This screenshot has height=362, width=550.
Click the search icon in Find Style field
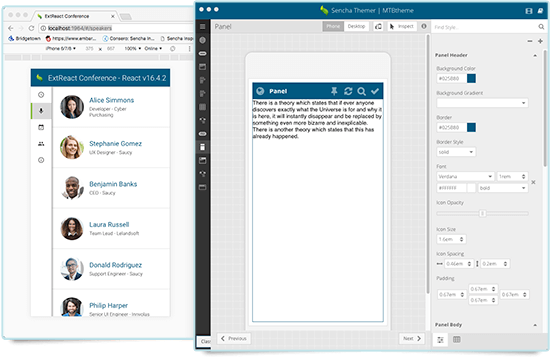(541, 27)
